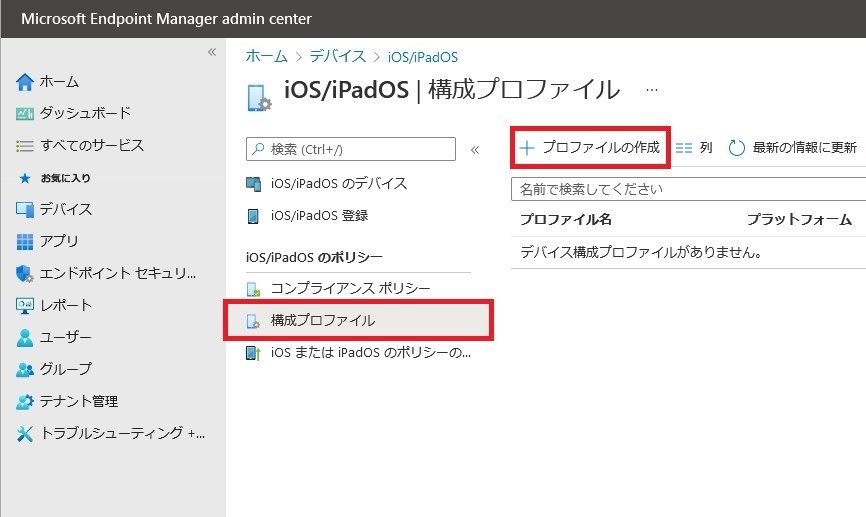Click 最新の情報に更新 button label

coord(805,147)
